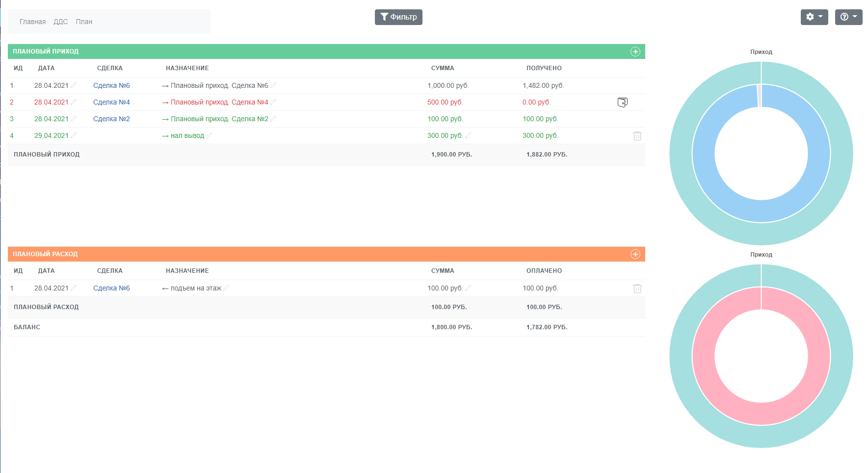Open Сделка №2 link in income table
Screen dimensions: 868x473
point(111,119)
